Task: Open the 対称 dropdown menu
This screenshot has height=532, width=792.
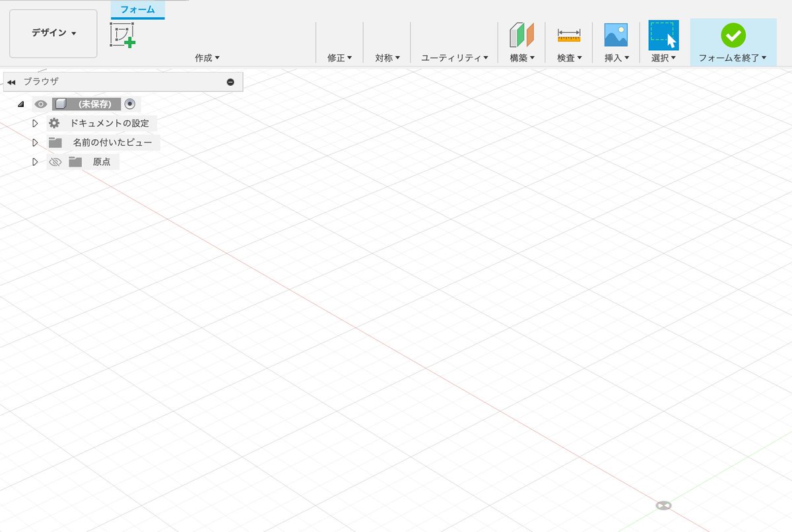Action: (387, 58)
